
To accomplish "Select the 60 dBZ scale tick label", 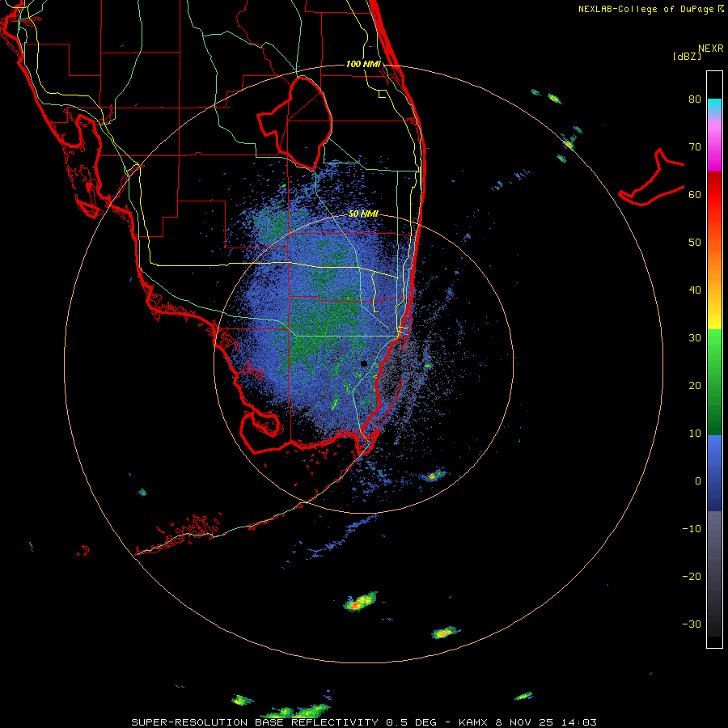I will (695, 194).
